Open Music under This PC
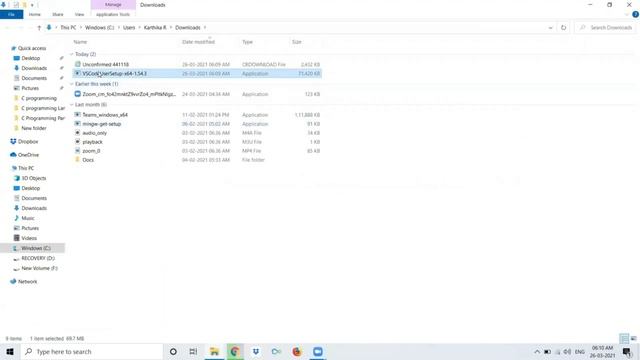 28,218
